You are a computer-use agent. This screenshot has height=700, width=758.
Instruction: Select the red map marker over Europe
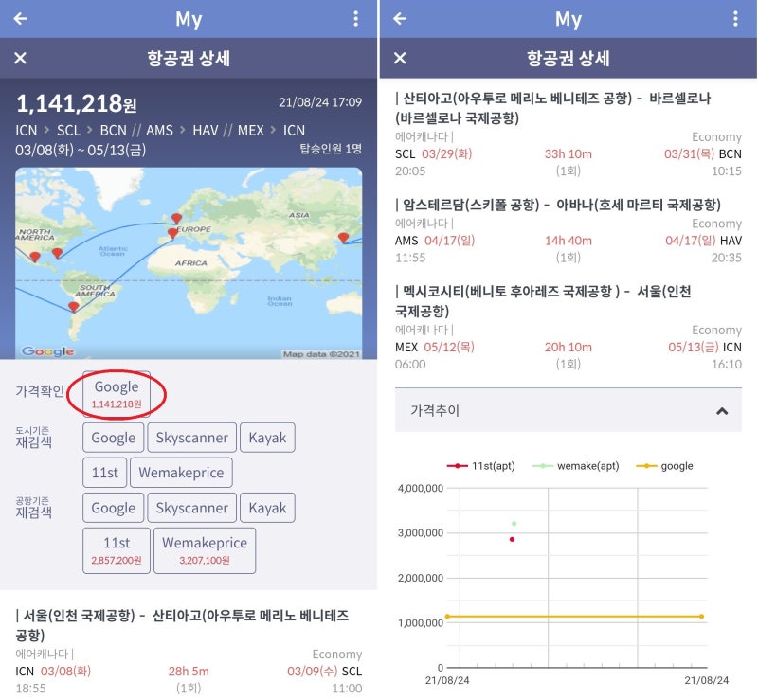176,216
